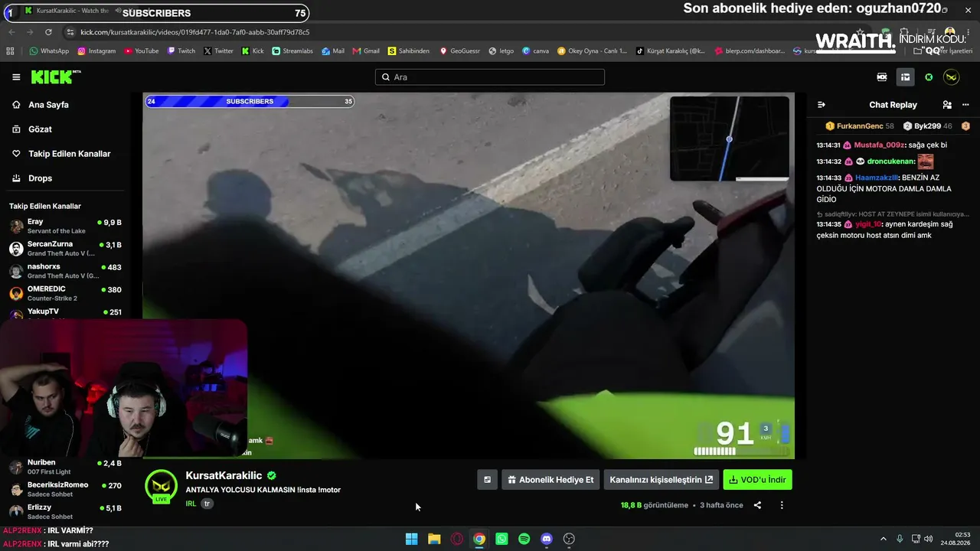Screen dimensions: 980x551
Task: Open Gmail bookmark
Action: coord(366,51)
